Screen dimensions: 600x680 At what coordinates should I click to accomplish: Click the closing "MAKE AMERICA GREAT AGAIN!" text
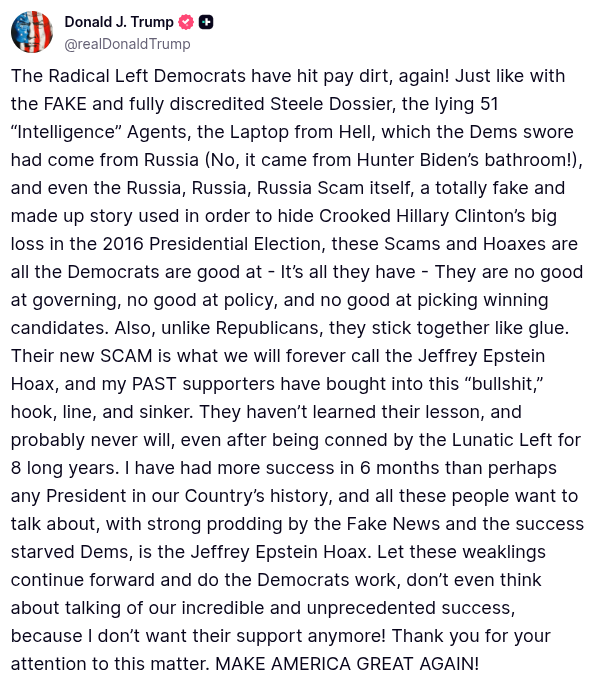347,664
